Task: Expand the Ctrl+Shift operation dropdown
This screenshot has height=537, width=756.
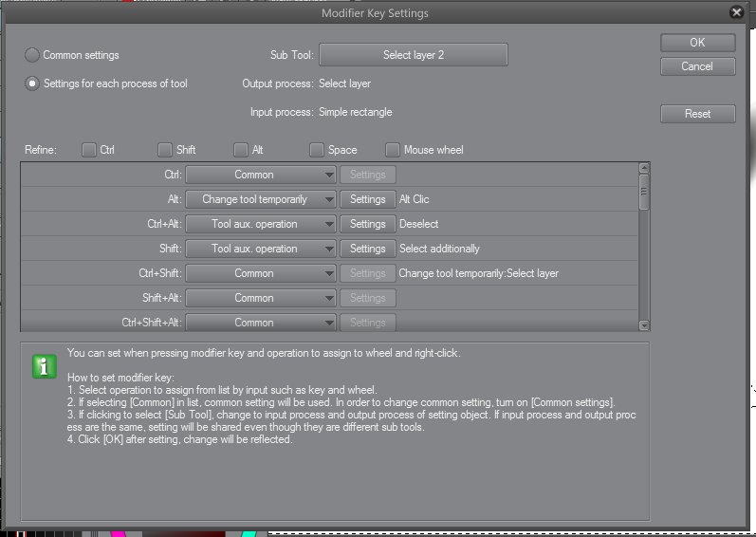Action: pos(261,273)
